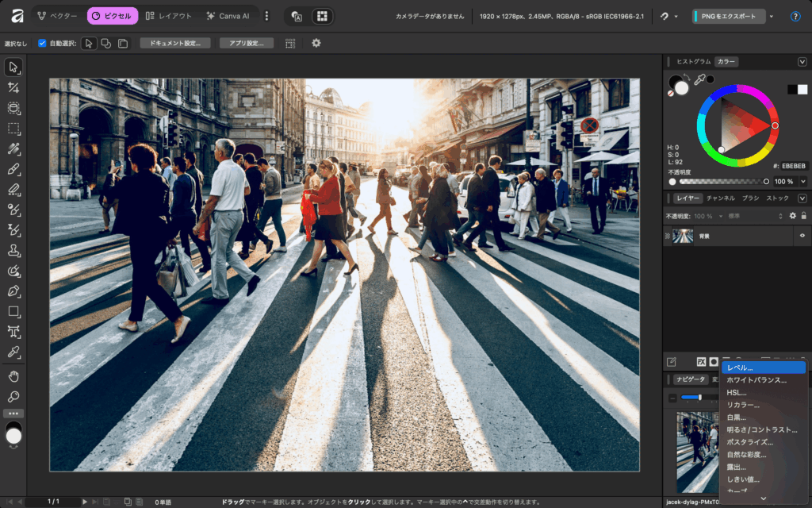Image resolution: width=812 pixels, height=508 pixels.
Task: Switch to the チャンネル tab
Action: 720,198
